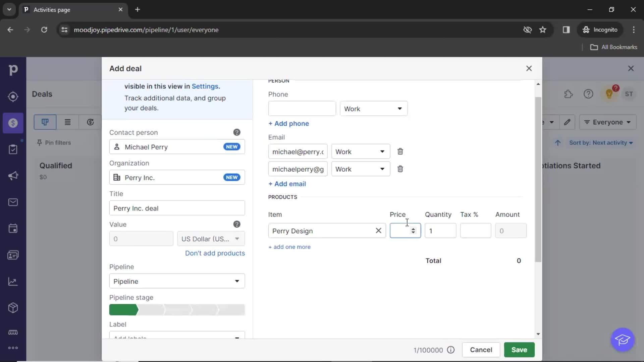This screenshot has height=362, width=644.
Task: Click the Add email button
Action: pos(287,183)
